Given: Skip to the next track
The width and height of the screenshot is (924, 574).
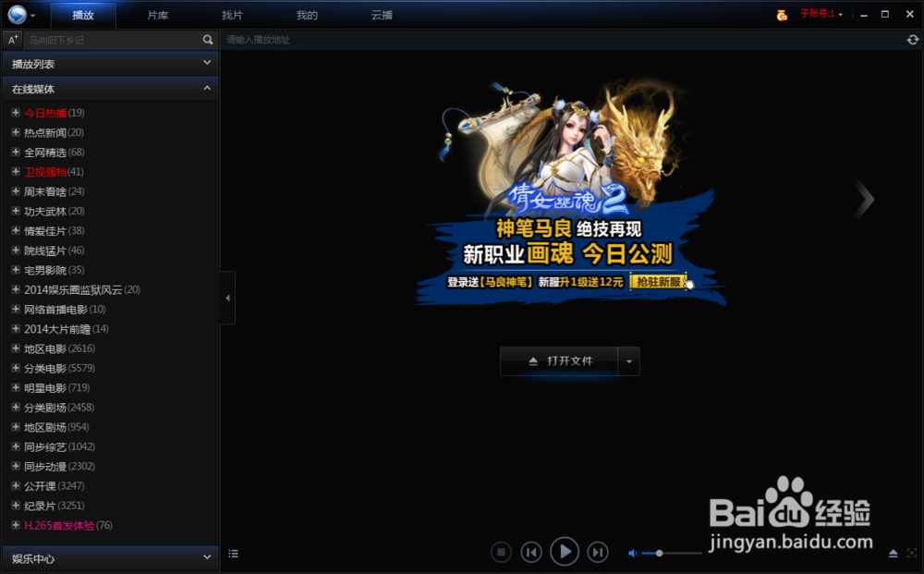Looking at the screenshot, I should click(x=598, y=552).
